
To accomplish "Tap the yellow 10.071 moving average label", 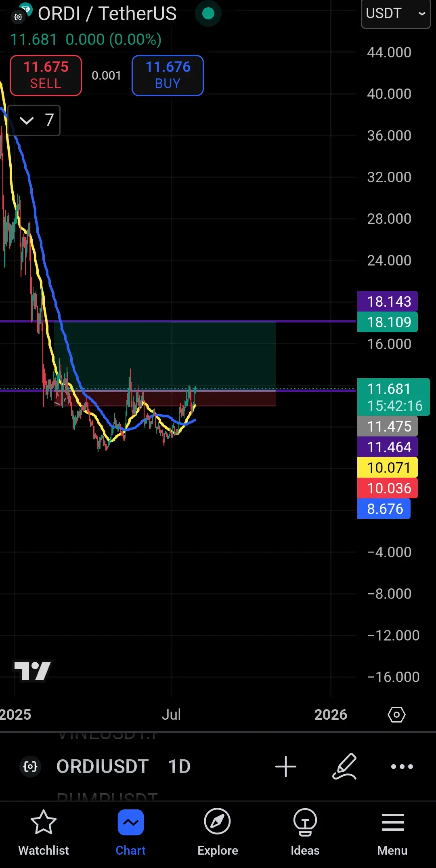I will tap(388, 468).
